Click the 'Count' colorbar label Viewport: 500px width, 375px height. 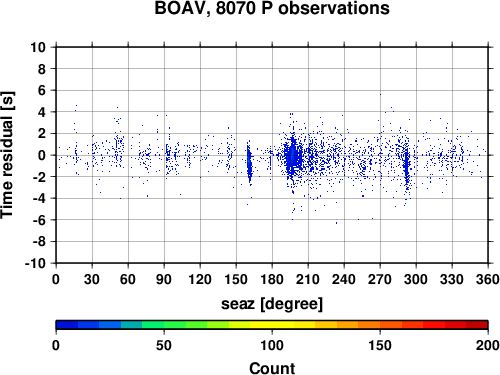point(272,368)
